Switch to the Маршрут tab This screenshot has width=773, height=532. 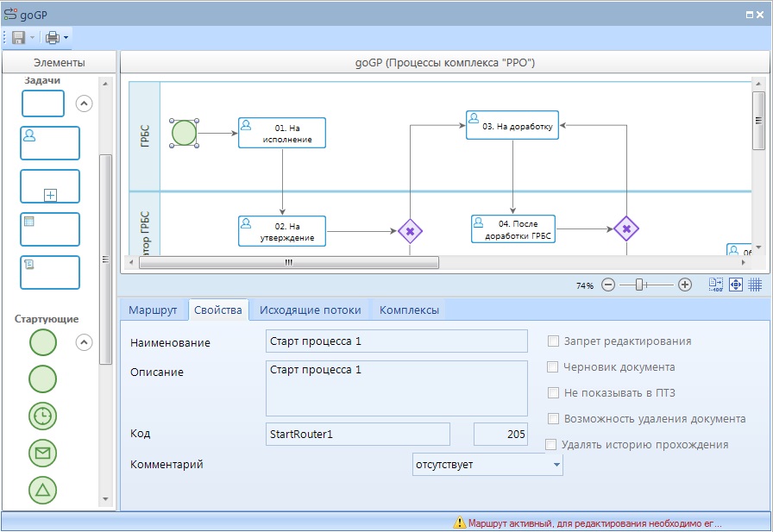(x=153, y=310)
